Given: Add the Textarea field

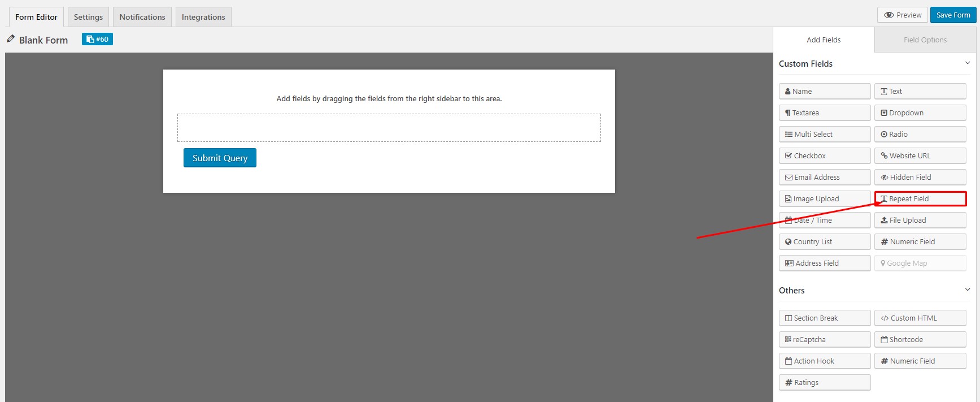Looking at the screenshot, I should point(825,113).
